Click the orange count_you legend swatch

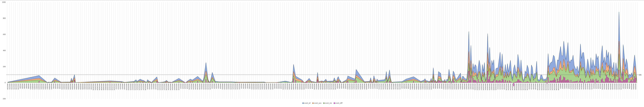[313, 103]
